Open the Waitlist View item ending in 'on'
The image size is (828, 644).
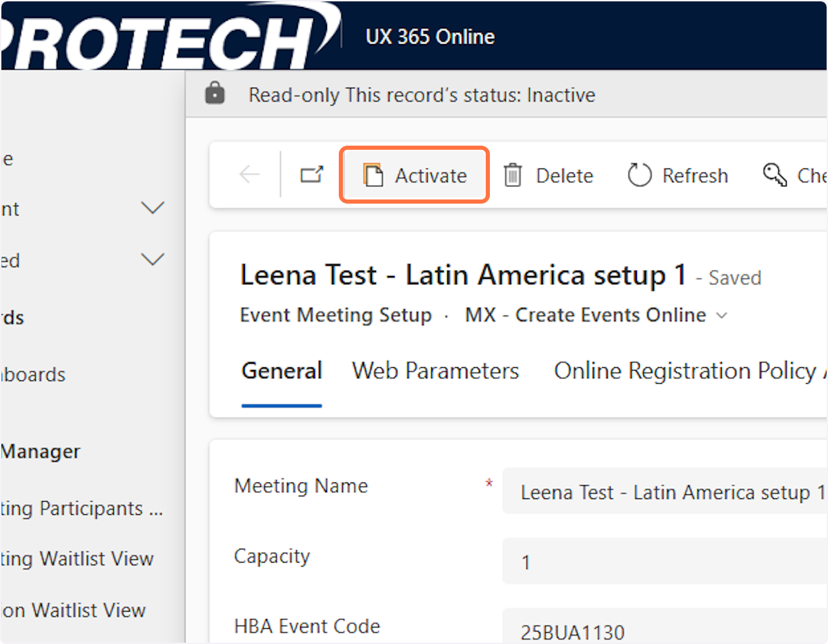pos(72,610)
